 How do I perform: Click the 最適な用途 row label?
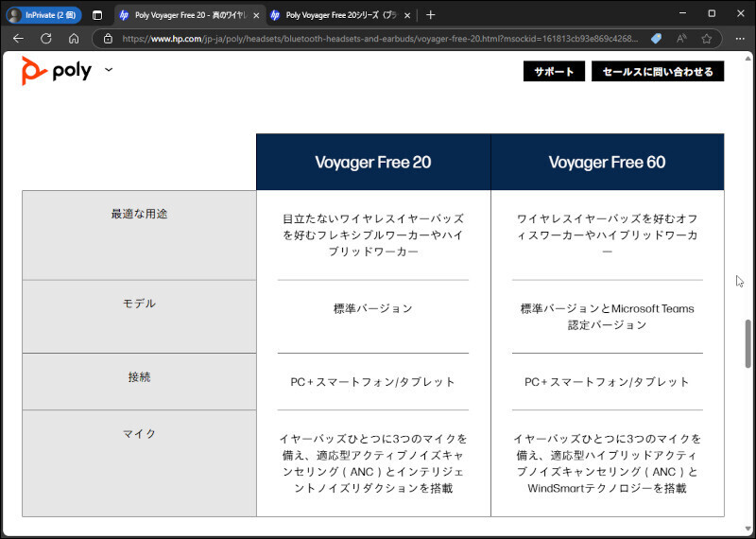coord(139,214)
